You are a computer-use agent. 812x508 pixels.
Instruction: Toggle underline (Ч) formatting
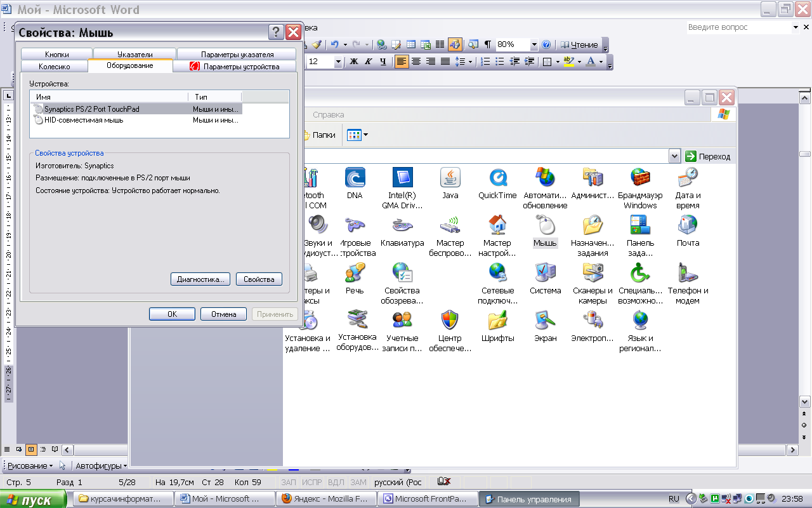(x=383, y=62)
